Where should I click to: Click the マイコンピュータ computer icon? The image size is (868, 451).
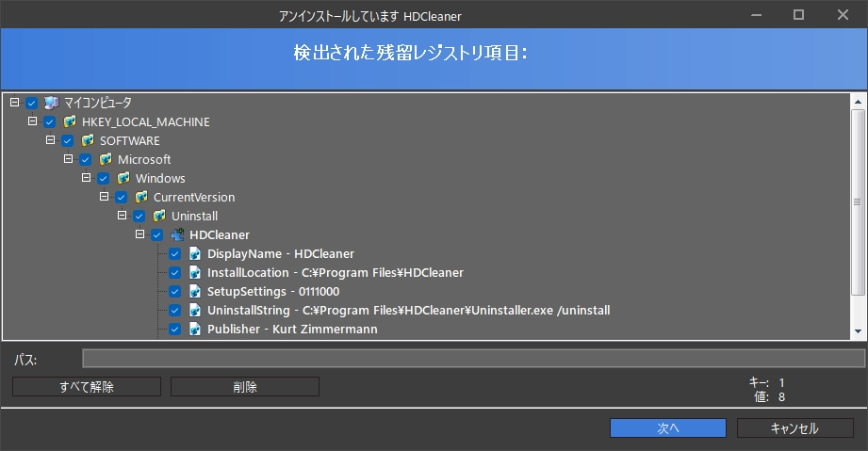pyautogui.click(x=52, y=103)
